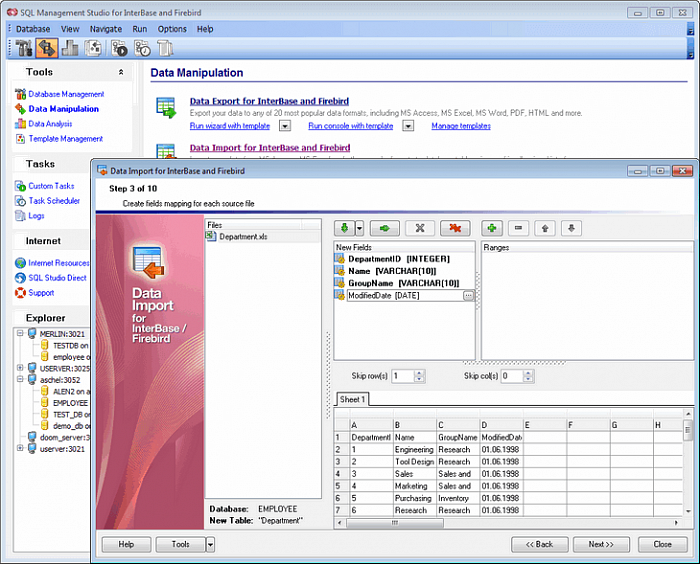Viewport: 700px width, 564px height.
Task: Open Data Analysis chart toolbar icon
Action: click(70, 48)
